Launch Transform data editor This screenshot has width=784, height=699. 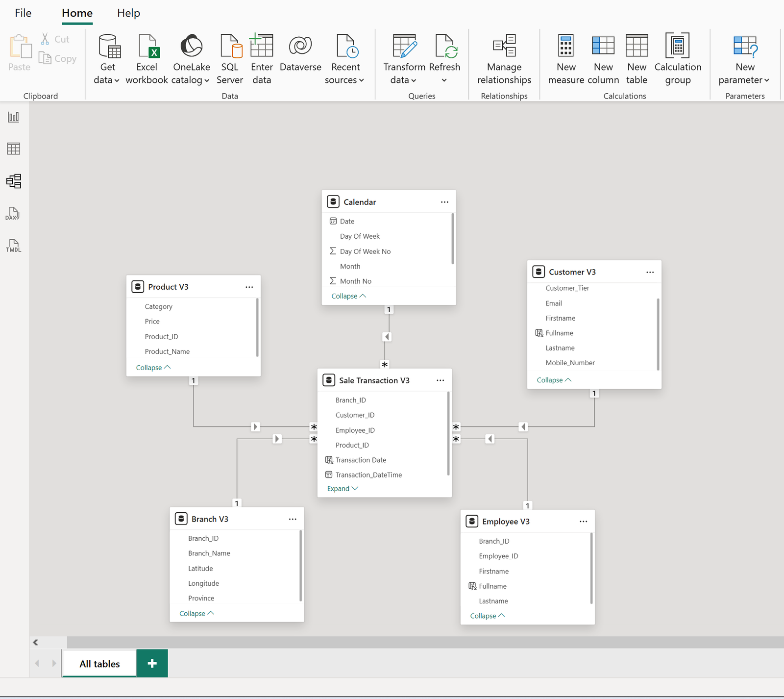[404, 59]
